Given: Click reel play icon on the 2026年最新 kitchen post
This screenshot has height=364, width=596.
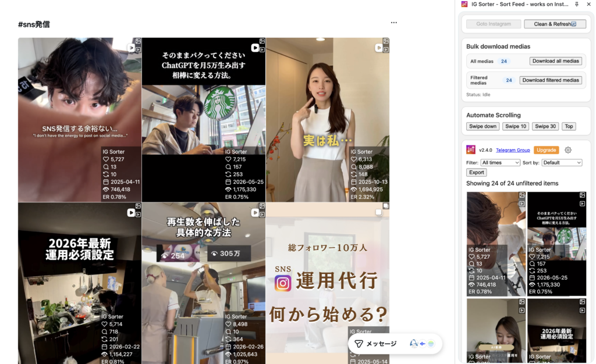Looking at the screenshot, I should point(131,213).
